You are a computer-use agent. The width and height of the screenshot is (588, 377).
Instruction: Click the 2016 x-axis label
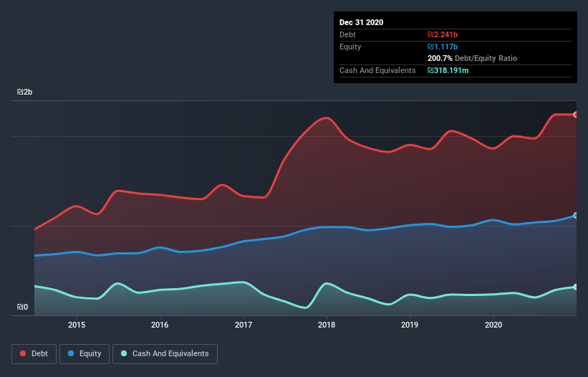pos(160,325)
